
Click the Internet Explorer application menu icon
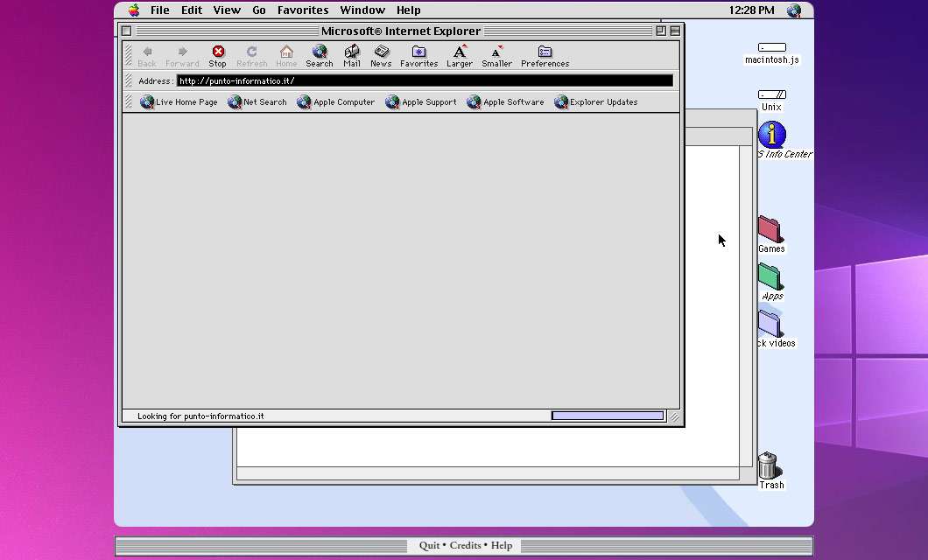tap(794, 10)
